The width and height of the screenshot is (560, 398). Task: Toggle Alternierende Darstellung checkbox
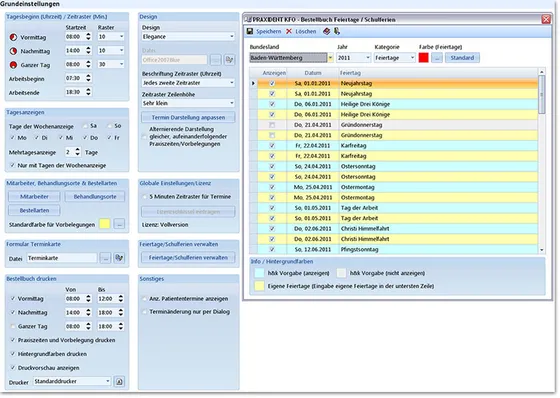[145, 136]
